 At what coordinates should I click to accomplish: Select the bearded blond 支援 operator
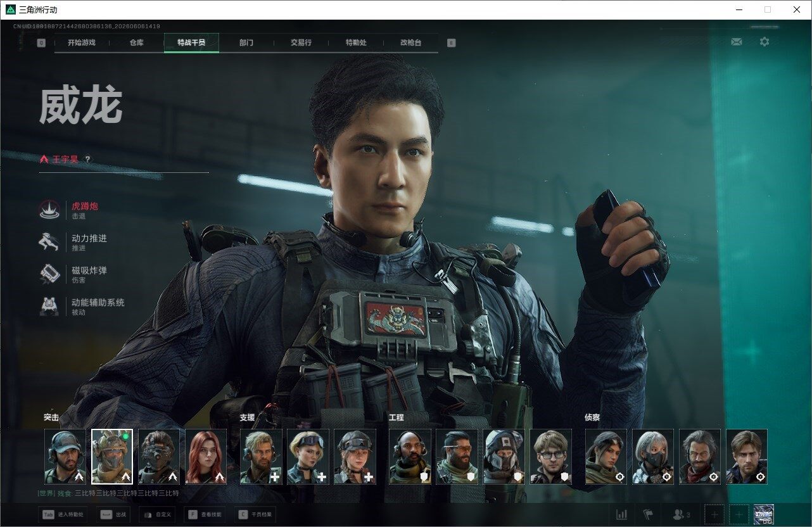coord(261,457)
